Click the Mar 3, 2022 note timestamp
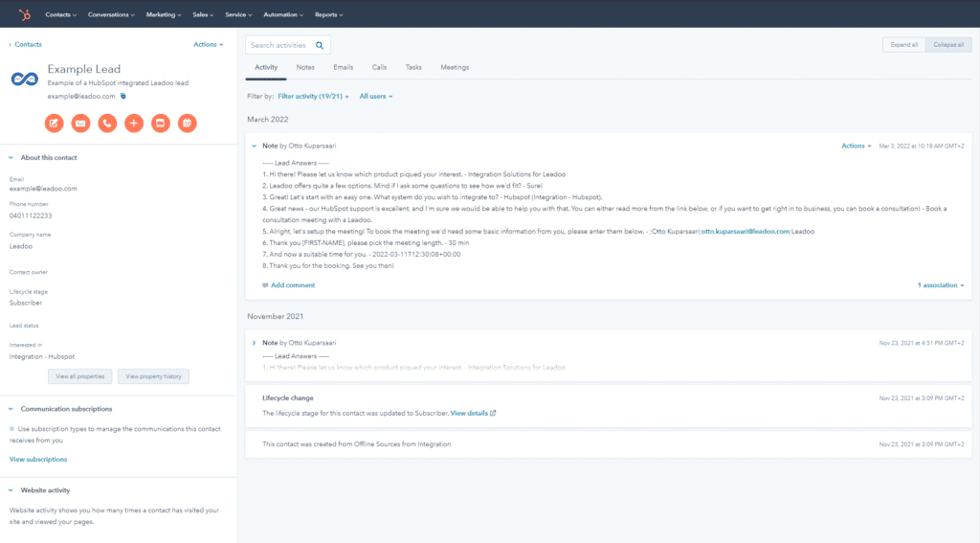 [922, 146]
